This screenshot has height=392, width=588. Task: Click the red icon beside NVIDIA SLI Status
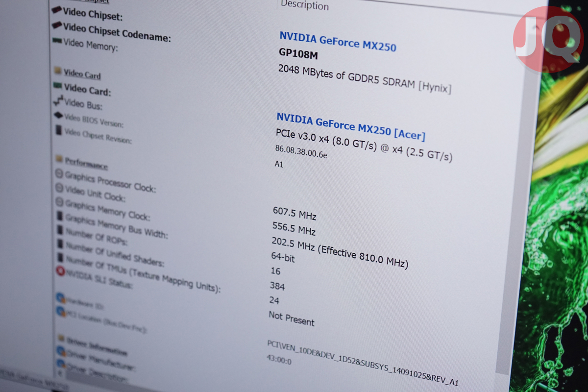[x=61, y=271]
